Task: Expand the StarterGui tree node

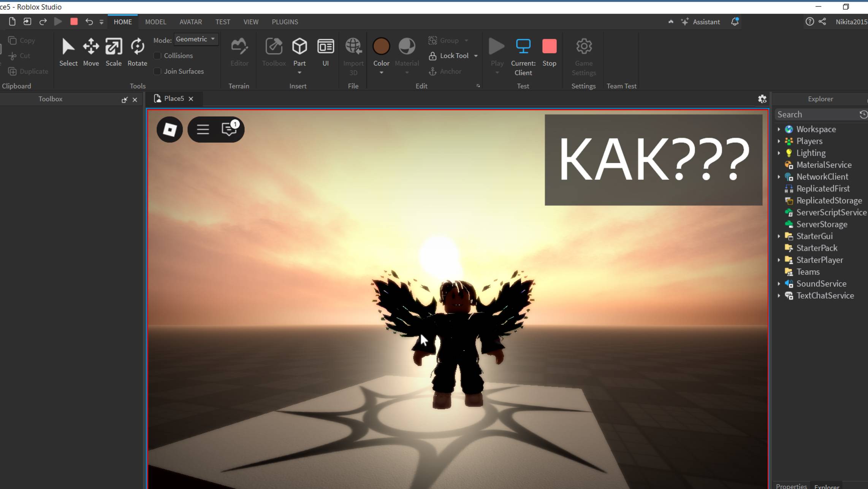Action: (x=779, y=236)
